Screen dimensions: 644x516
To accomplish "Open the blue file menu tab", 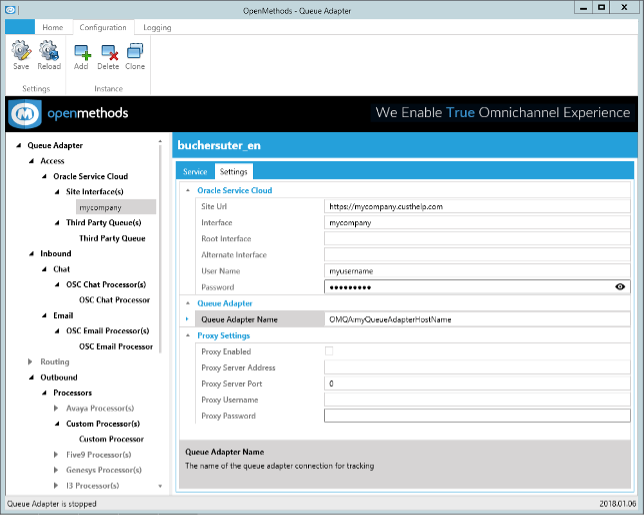I will [x=20, y=27].
